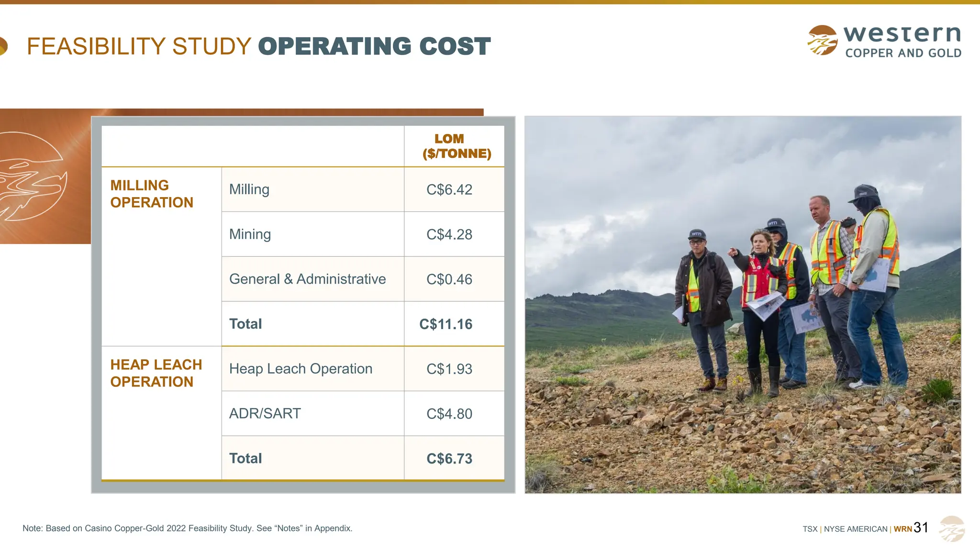This screenshot has height=551, width=980.
Task: Click the WRN ticker symbol in footer
Action: tap(902, 529)
